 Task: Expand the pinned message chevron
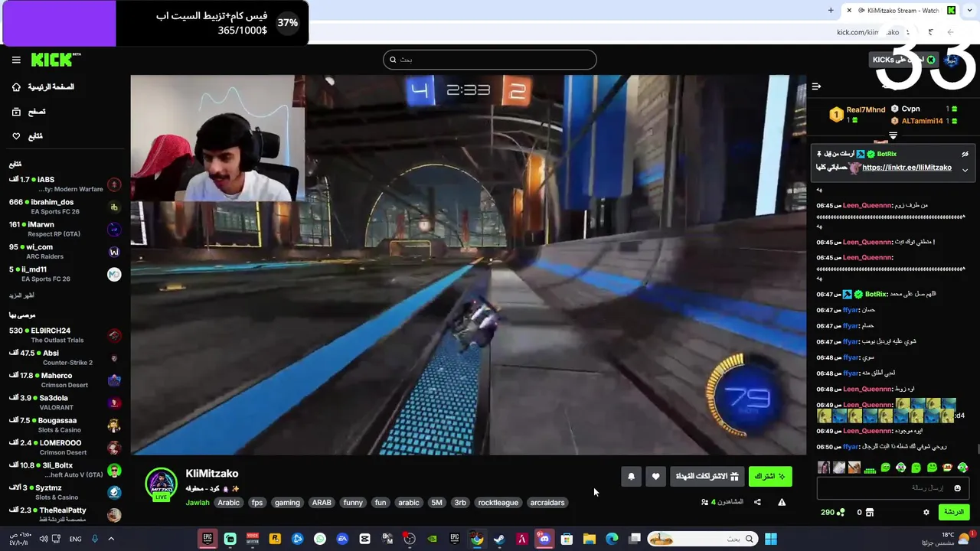pos(965,170)
